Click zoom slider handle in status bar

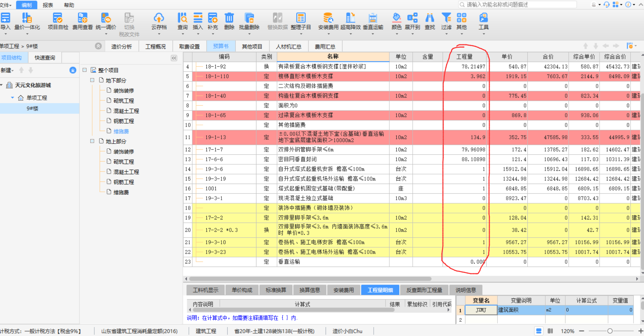tap(610, 331)
